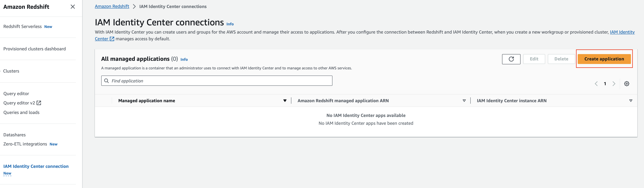Click the IAM Identity Center external link icon

pyautogui.click(x=112, y=39)
